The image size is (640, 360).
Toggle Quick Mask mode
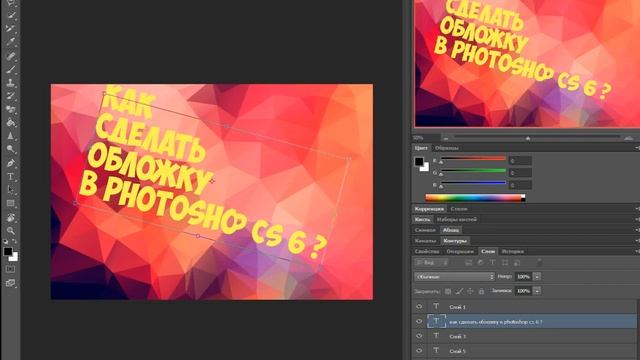[11, 269]
